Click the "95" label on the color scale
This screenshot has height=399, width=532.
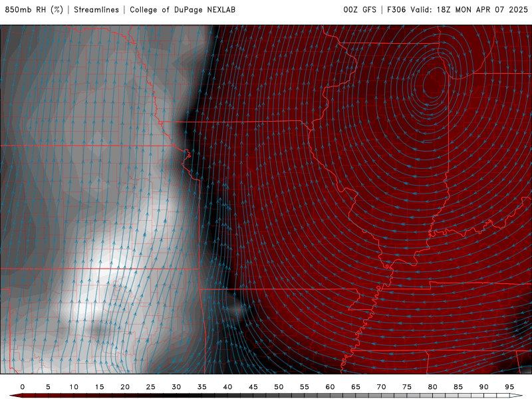click(509, 387)
